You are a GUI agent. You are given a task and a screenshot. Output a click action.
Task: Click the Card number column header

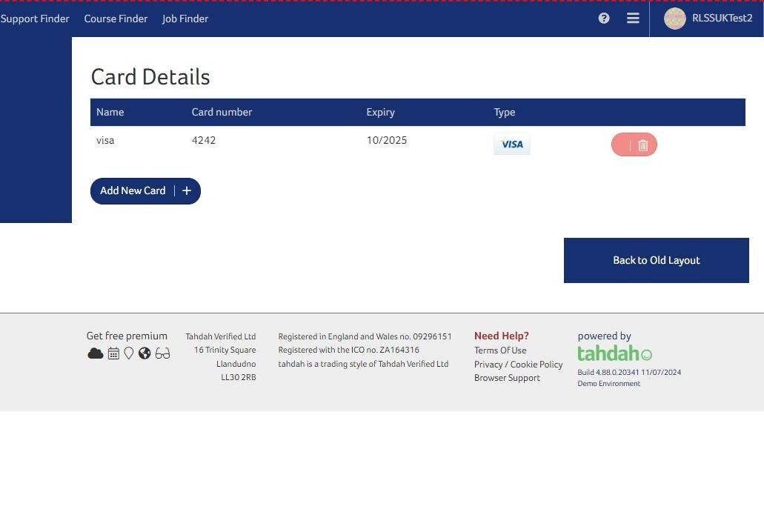222,112
